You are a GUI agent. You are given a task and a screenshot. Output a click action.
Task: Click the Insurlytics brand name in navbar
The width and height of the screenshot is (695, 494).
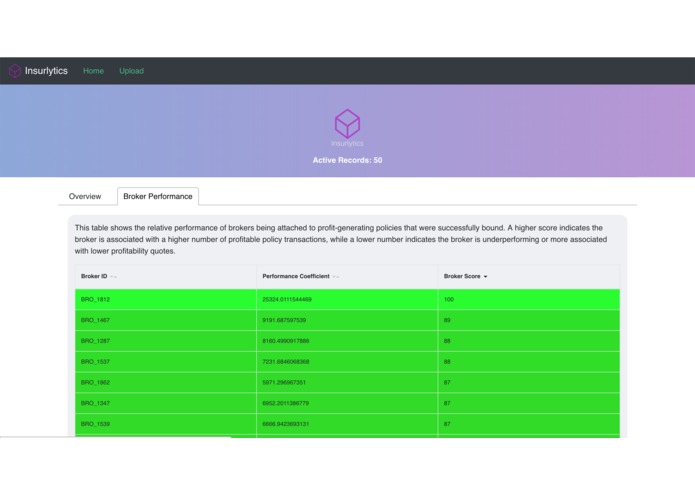click(46, 71)
